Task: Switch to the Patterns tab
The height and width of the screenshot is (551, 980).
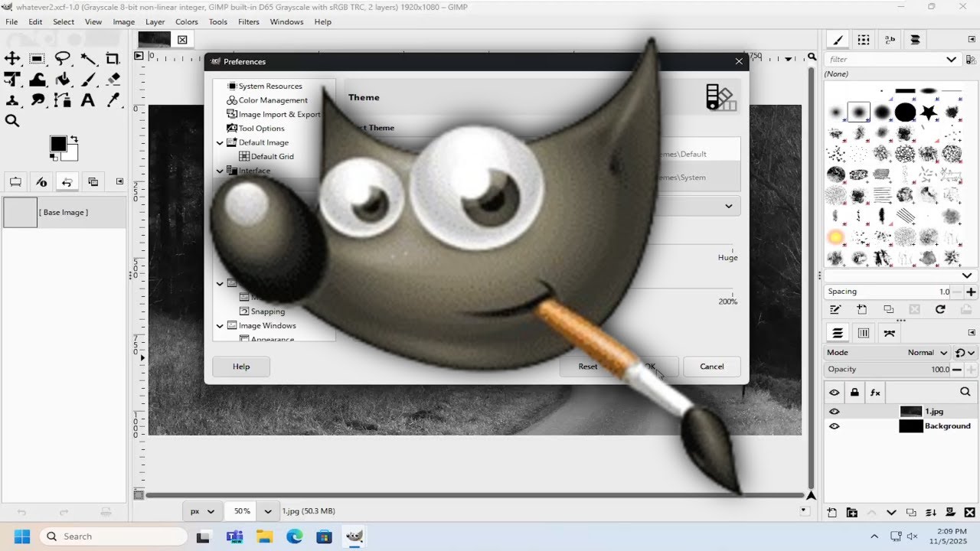Action: [864, 40]
